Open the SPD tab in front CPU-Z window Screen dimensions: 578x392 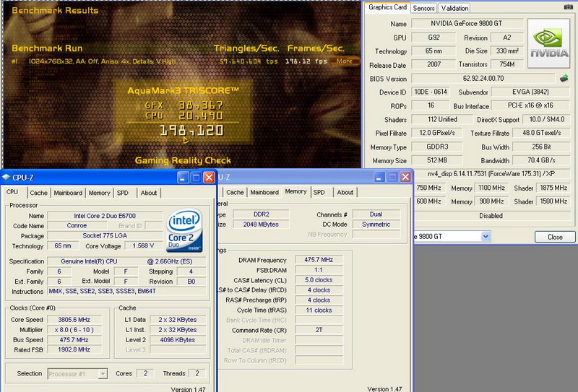(x=122, y=193)
